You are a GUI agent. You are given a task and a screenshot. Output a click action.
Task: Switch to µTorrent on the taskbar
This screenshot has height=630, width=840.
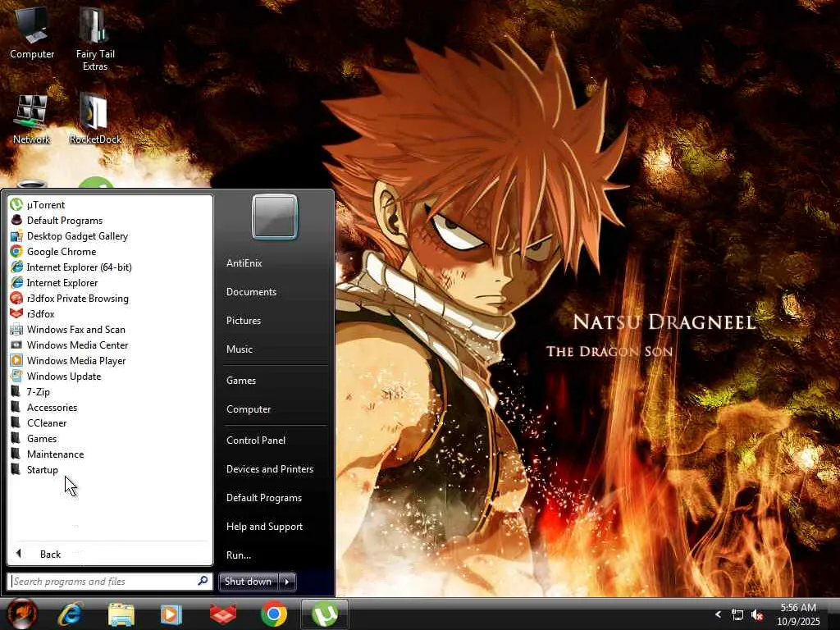325,614
